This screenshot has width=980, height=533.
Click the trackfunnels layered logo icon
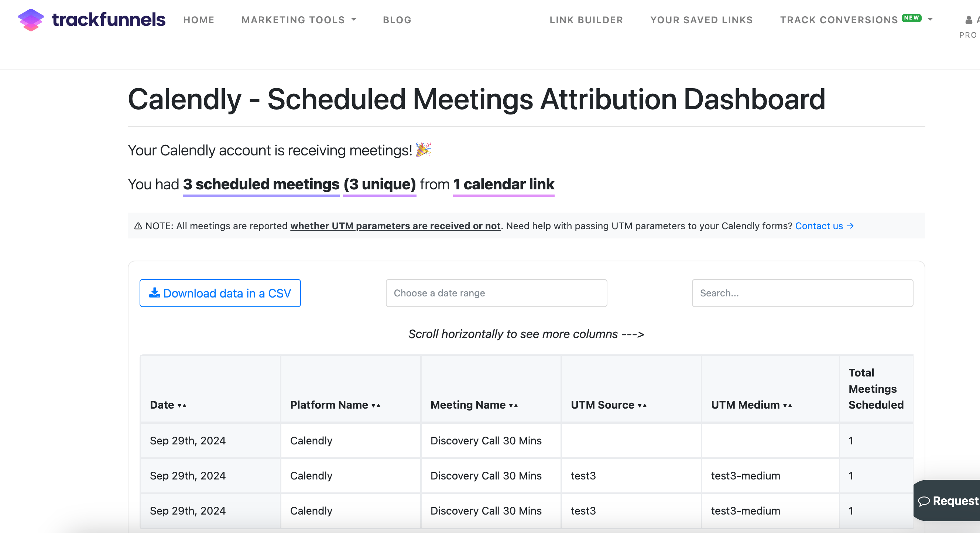(31, 20)
